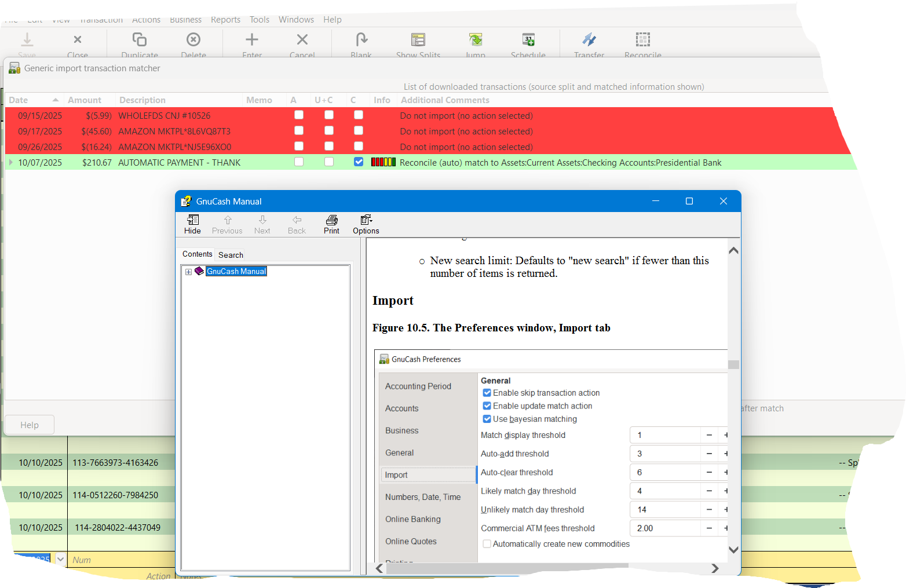Open the Schedule transaction icon
The height and width of the screenshot is (588, 906).
point(528,40)
